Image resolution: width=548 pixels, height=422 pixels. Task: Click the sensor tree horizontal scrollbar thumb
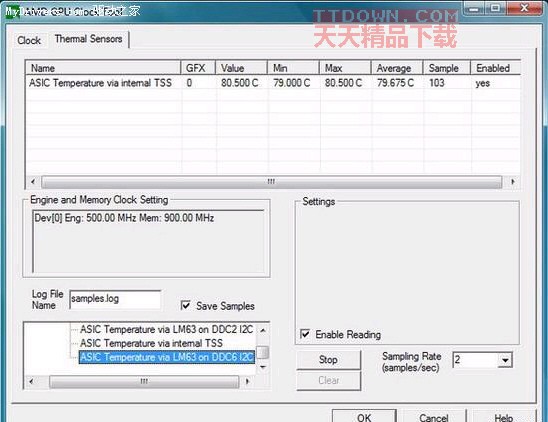tap(144, 381)
